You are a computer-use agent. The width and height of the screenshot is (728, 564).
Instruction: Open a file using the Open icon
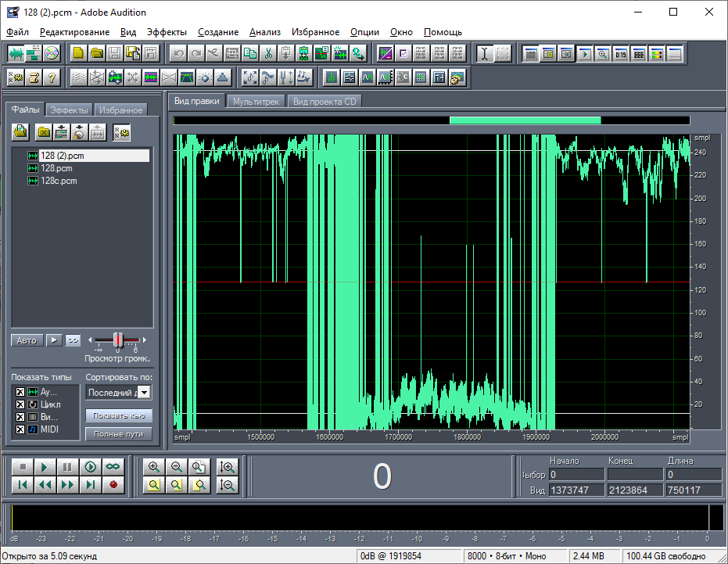[98, 53]
